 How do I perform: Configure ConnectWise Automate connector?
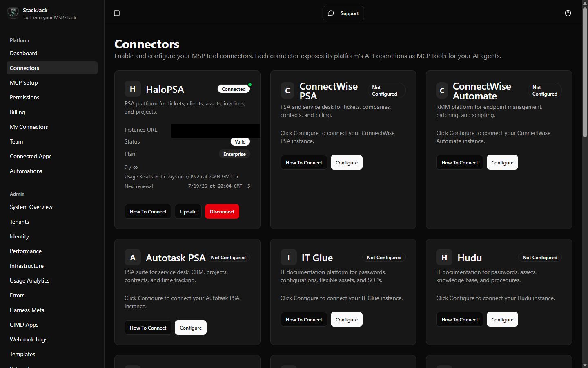click(x=502, y=162)
